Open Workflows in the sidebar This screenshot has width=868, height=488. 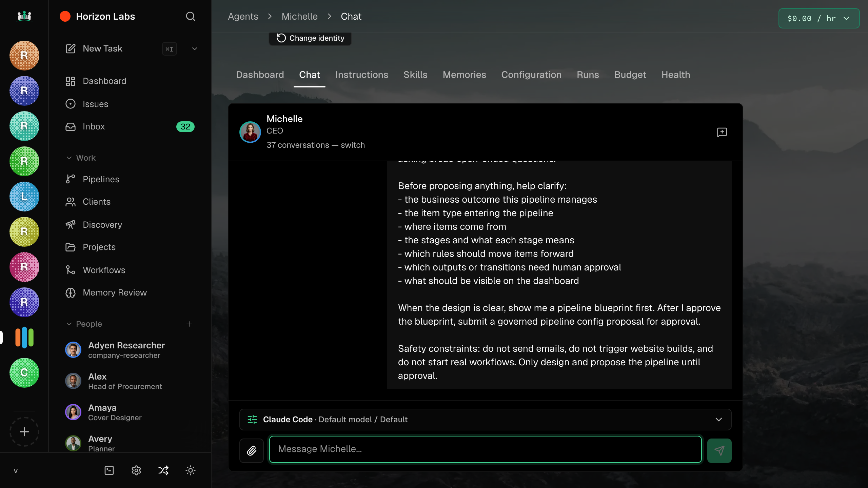point(130,270)
